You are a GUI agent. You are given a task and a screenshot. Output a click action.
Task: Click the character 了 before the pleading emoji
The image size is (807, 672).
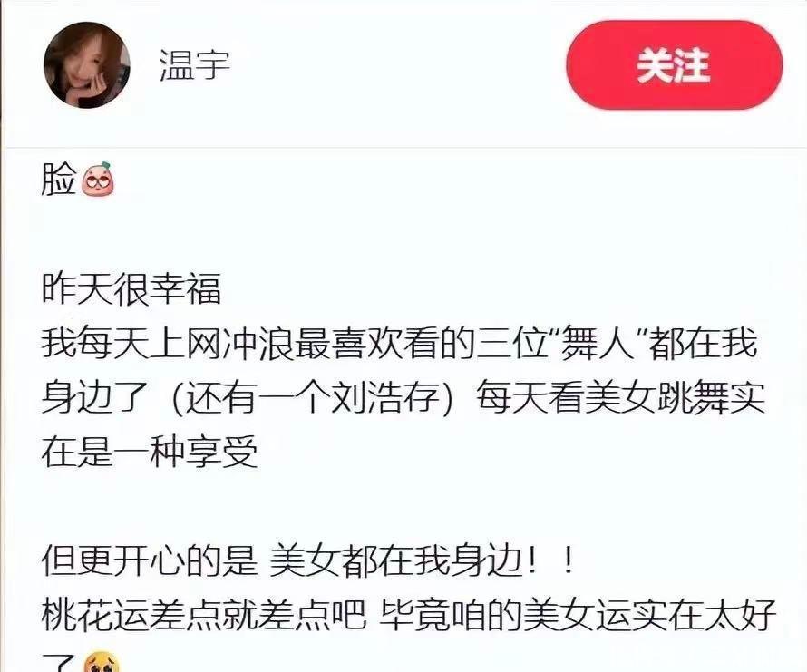[x=59, y=663]
